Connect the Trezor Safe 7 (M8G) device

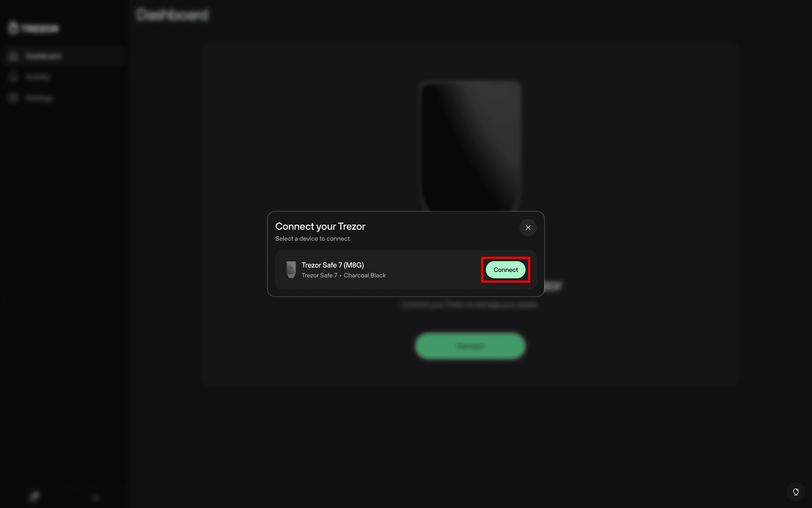click(x=505, y=270)
